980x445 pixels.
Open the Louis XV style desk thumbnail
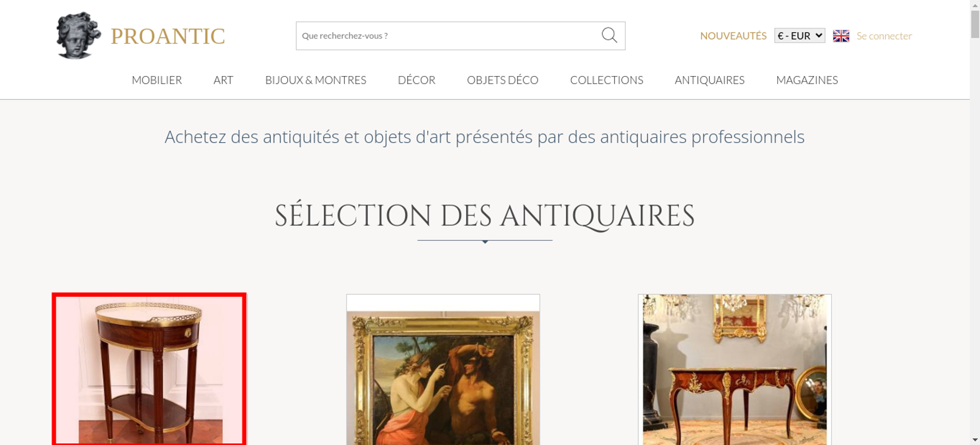click(x=735, y=370)
